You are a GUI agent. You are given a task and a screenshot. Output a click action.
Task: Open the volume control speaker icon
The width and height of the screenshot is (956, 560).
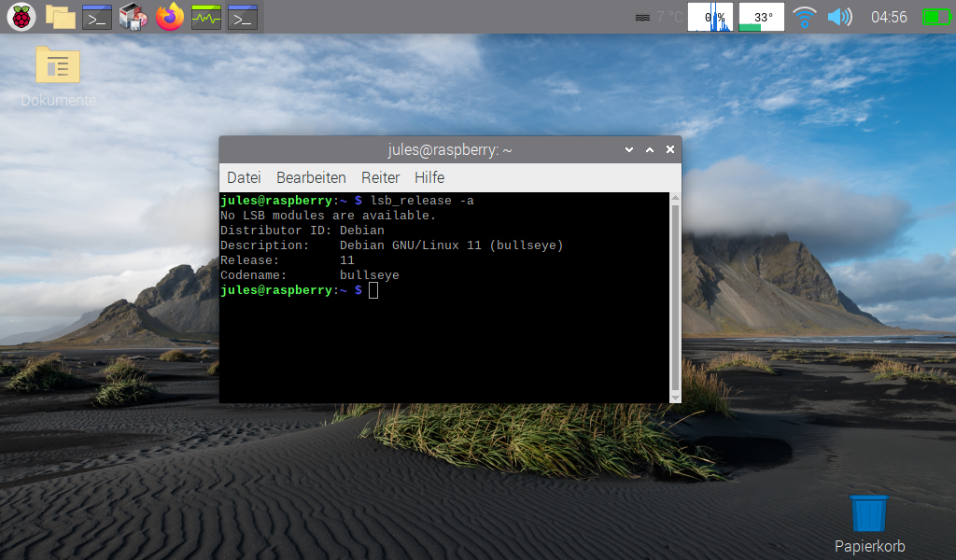click(x=839, y=17)
